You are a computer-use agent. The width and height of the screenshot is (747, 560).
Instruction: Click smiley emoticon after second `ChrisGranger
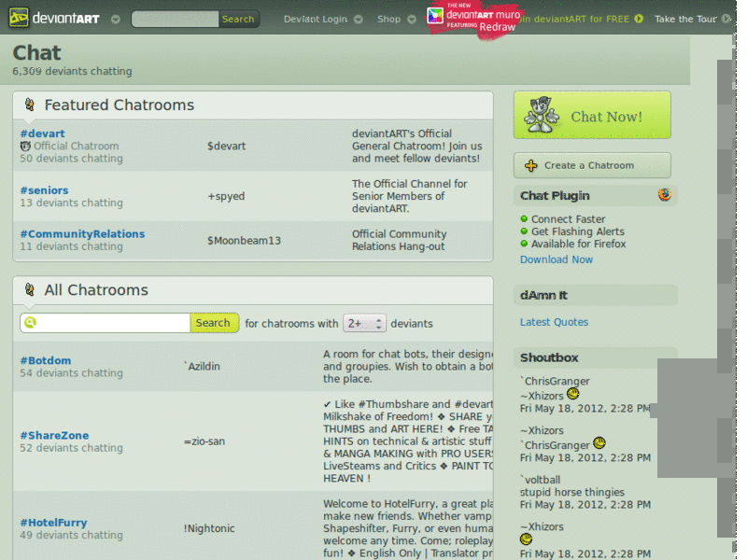click(x=599, y=442)
